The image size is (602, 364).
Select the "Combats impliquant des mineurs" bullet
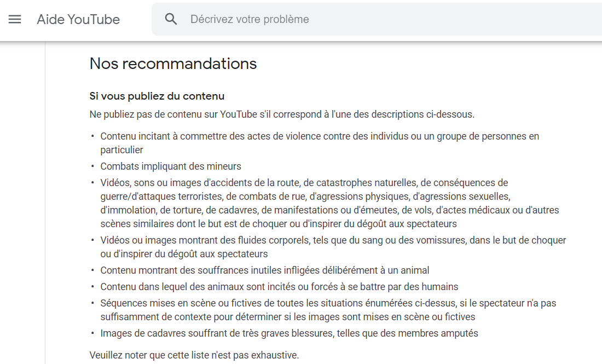[x=170, y=166]
